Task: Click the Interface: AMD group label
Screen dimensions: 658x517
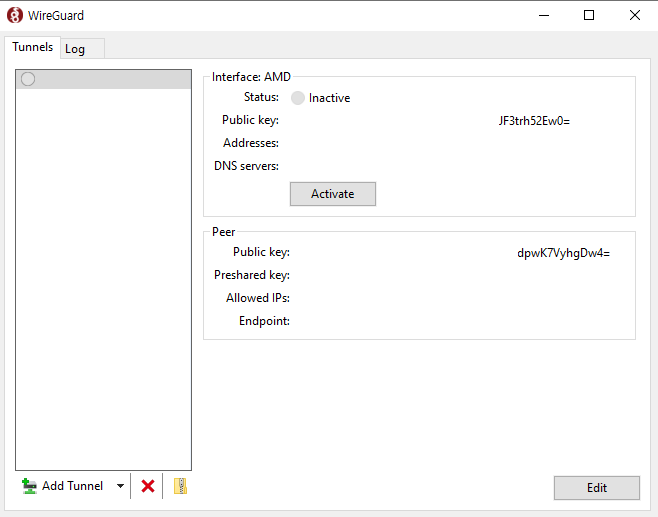Action: click(x=251, y=77)
